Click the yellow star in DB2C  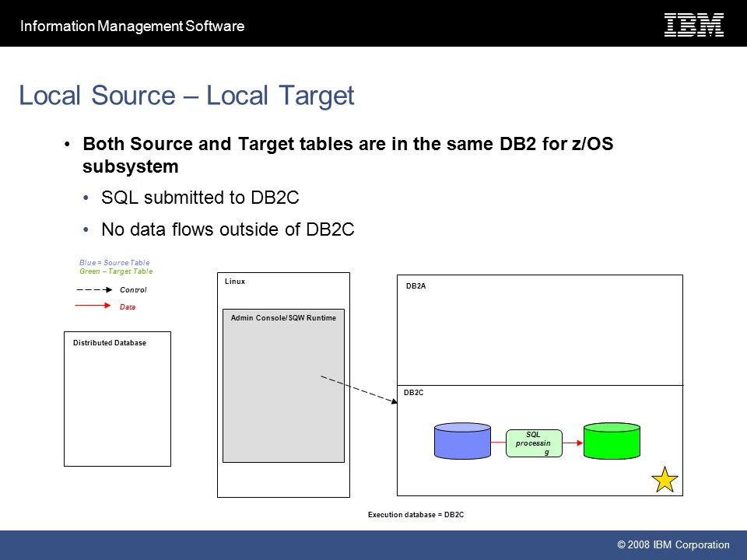pyautogui.click(x=665, y=480)
